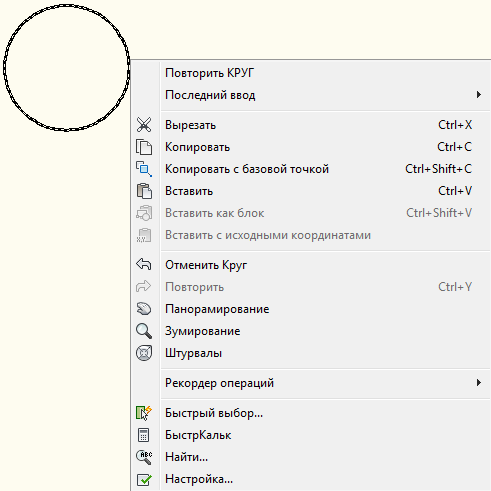Click the quick select icon with lightning bolt
The image size is (491, 491).
[144, 413]
